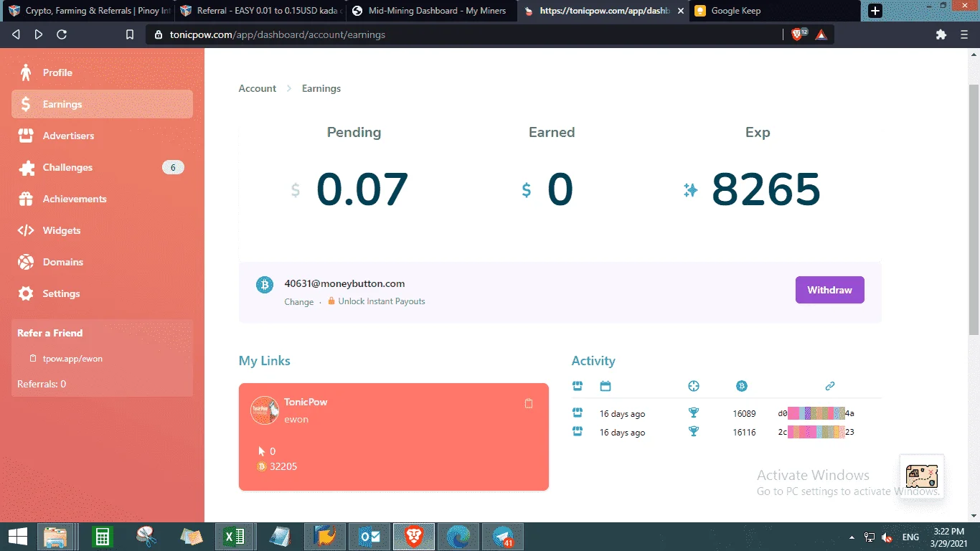
Task: Open the Challenges section
Action: click(x=102, y=167)
